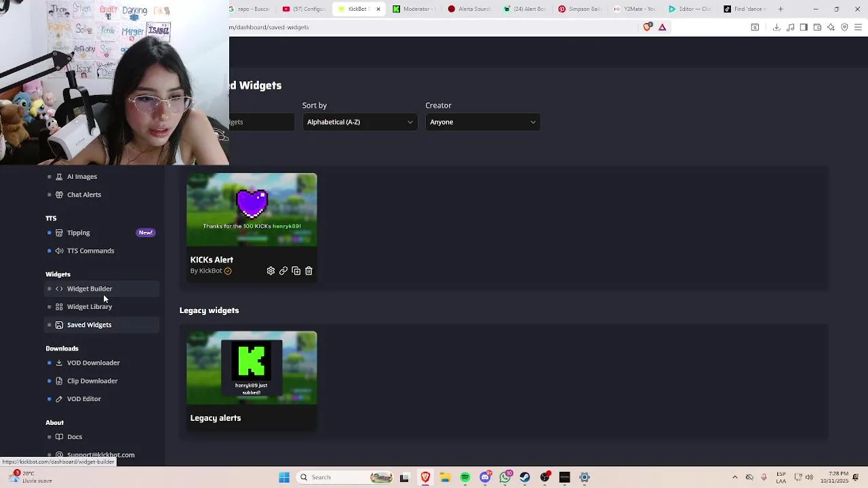Open Windows Start menu

284,477
